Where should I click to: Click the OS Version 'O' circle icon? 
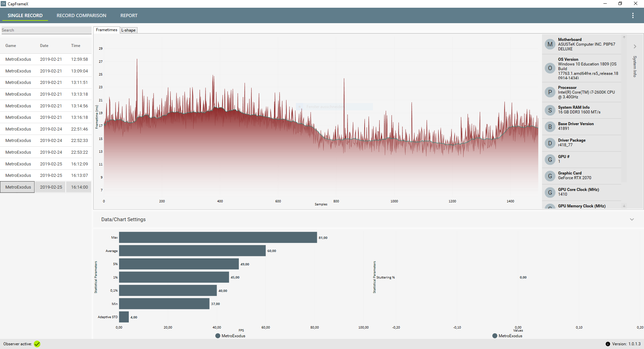click(550, 68)
